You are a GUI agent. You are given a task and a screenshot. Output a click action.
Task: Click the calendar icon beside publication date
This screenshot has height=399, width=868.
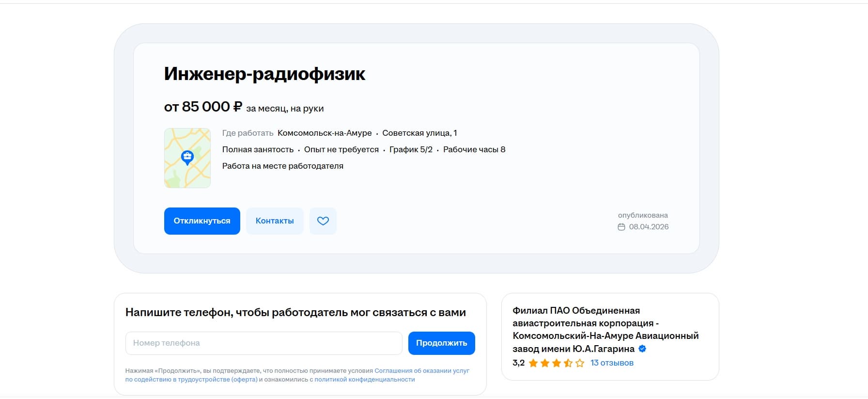point(621,227)
